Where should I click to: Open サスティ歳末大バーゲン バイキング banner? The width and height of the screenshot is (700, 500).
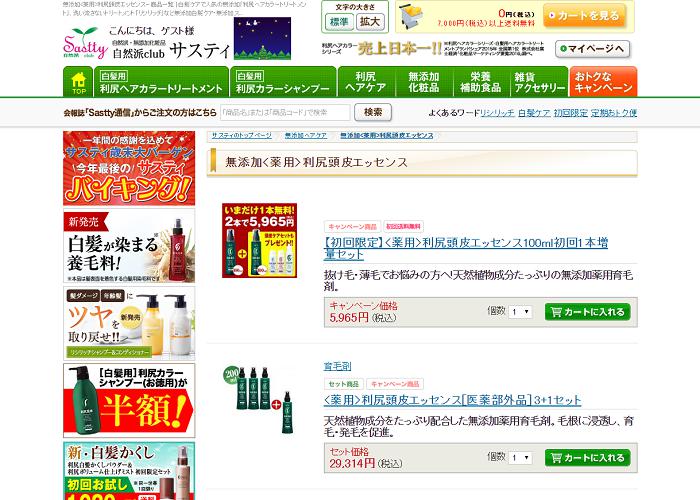(129, 168)
